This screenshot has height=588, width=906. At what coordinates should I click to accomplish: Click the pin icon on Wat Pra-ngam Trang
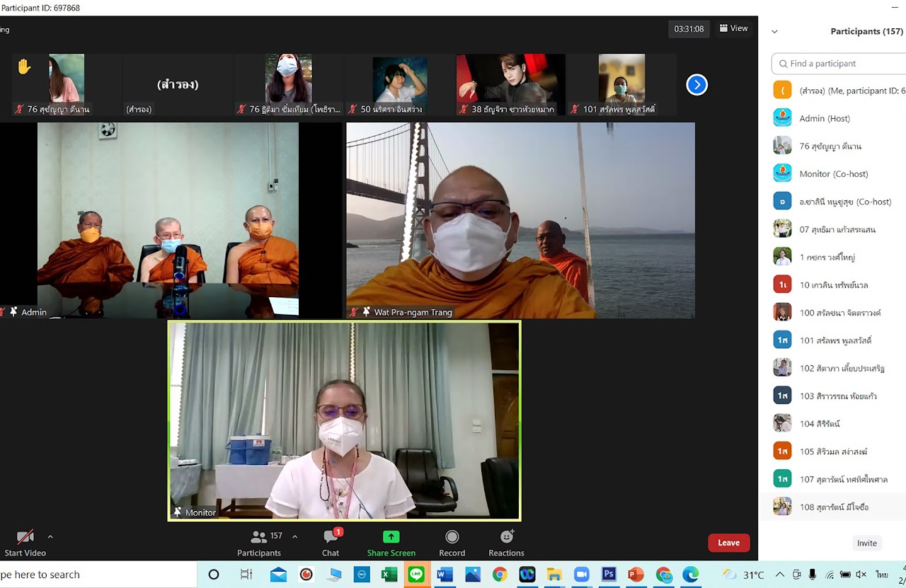pyautogui.click(x=366, y=312)
